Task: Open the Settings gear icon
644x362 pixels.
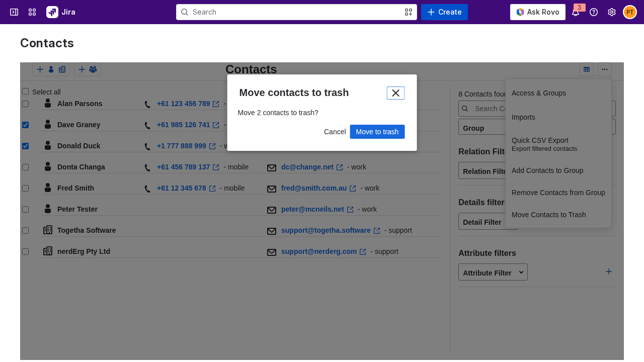Action: (x=612, y=12)
